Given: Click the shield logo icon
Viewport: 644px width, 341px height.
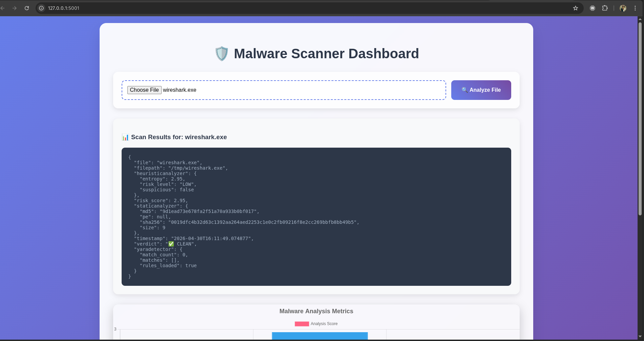Looking at the screenshot, I should [222, 54].
